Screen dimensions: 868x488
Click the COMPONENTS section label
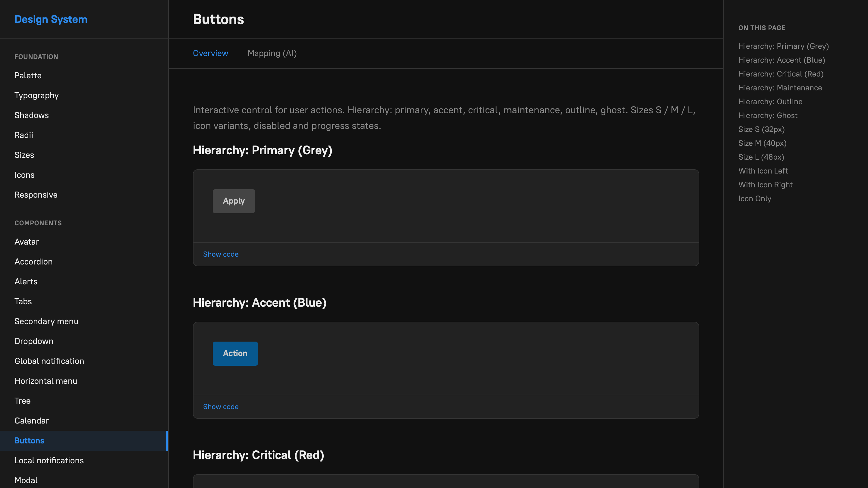coord(38,223)
